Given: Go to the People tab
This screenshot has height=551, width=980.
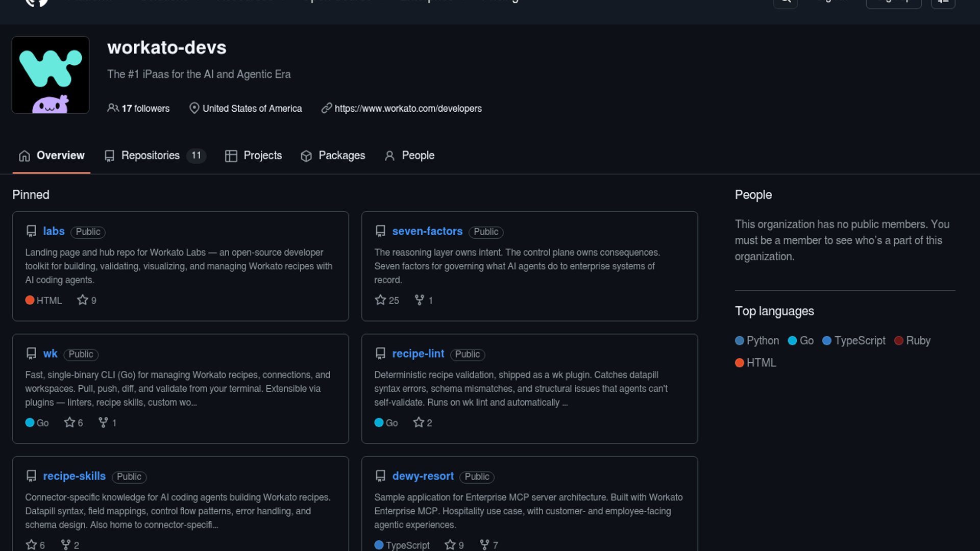Looking at the screenshot, I should 409,156.
